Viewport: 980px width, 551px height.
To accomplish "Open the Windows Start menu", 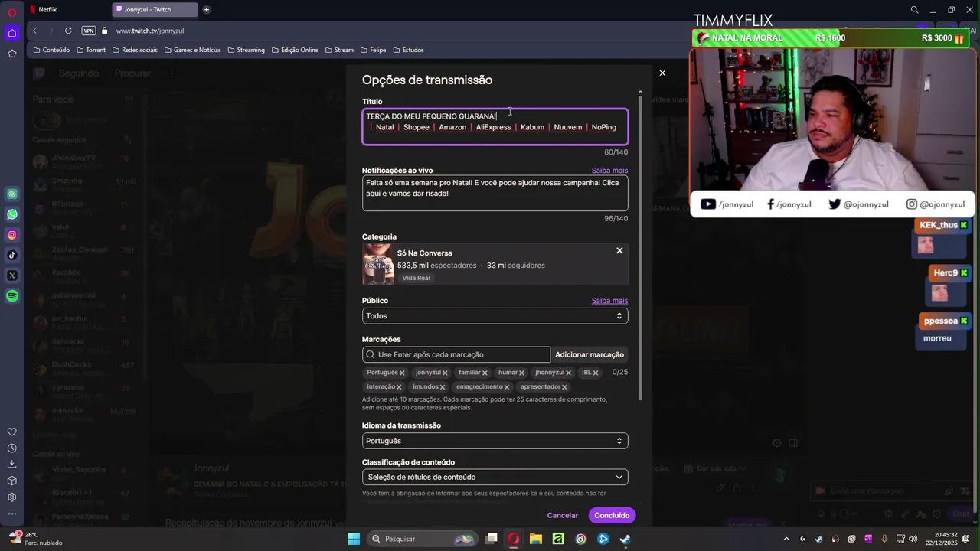I will pyautogui.click(x=354, y=539).
